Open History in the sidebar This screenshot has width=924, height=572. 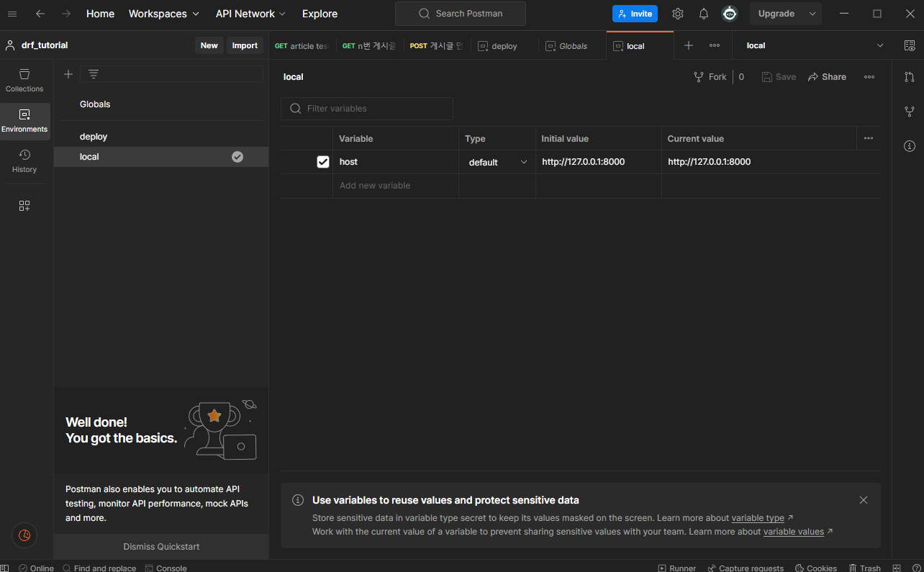point(24,161)
